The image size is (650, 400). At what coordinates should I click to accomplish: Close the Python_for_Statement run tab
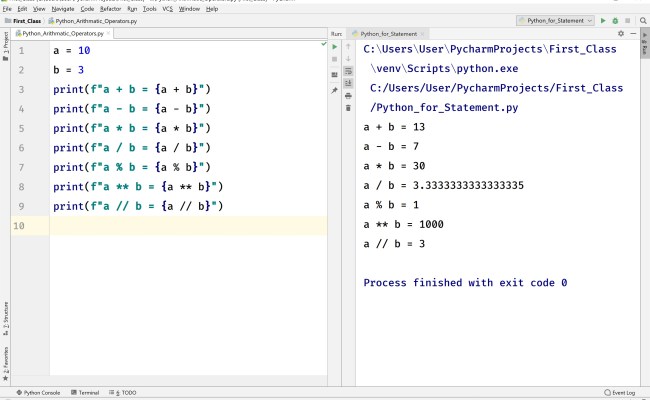[422, 34]
